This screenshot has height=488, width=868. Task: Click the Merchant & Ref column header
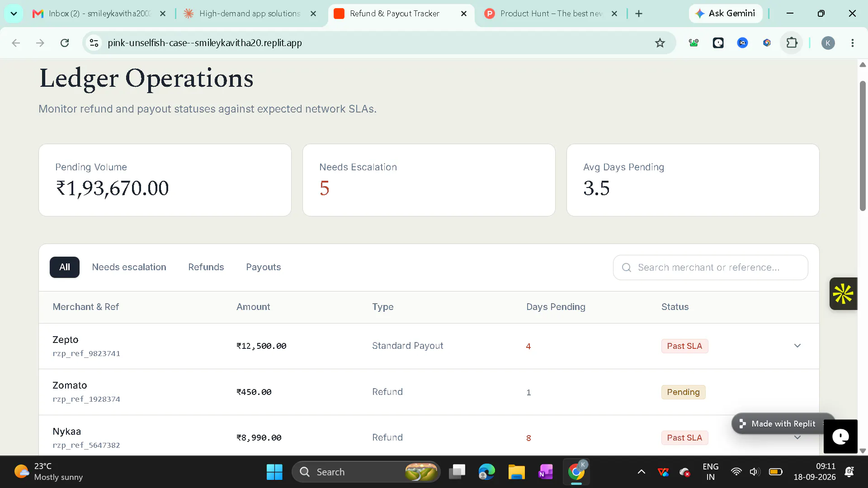85,307
